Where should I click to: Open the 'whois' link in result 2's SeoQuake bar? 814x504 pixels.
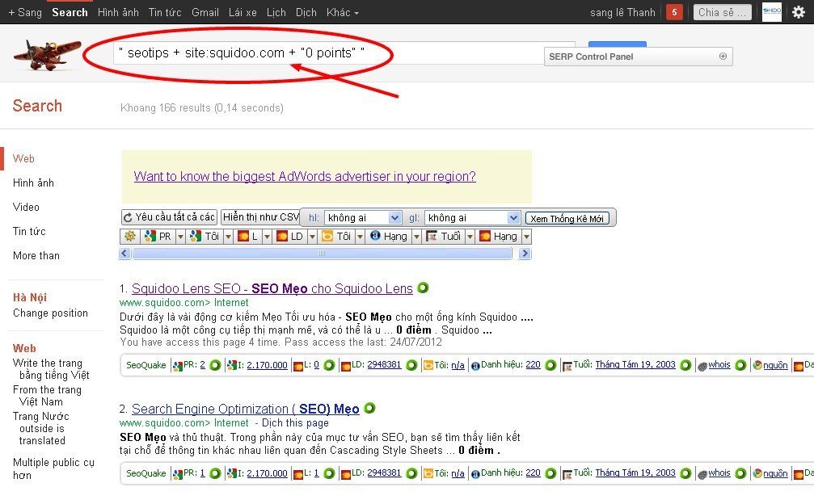tap(719, 472)
